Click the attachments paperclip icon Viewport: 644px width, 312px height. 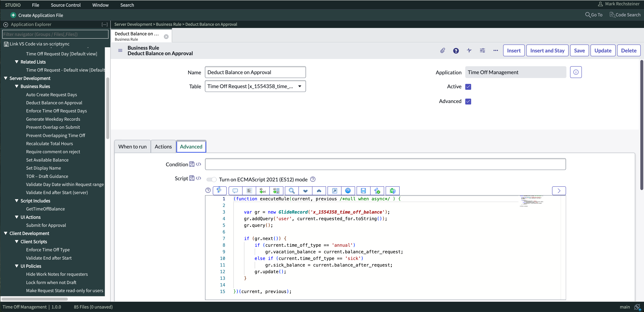pos(442,51)
